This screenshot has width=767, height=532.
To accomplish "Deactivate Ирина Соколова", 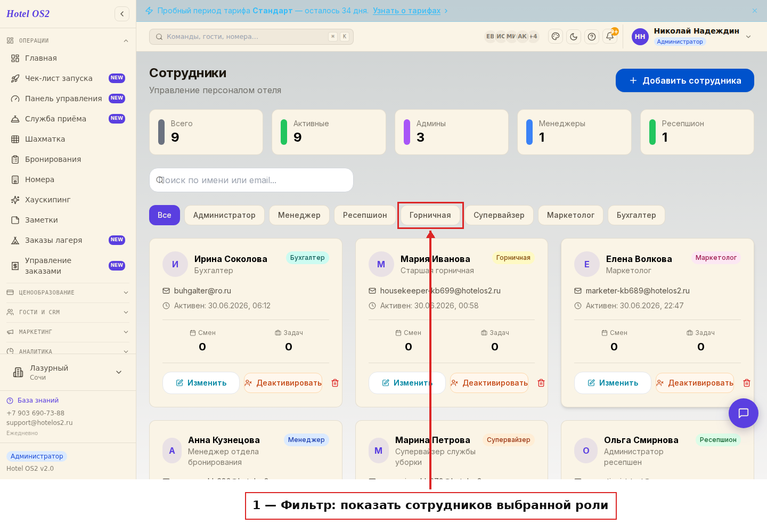I will [x=283, y=383].
